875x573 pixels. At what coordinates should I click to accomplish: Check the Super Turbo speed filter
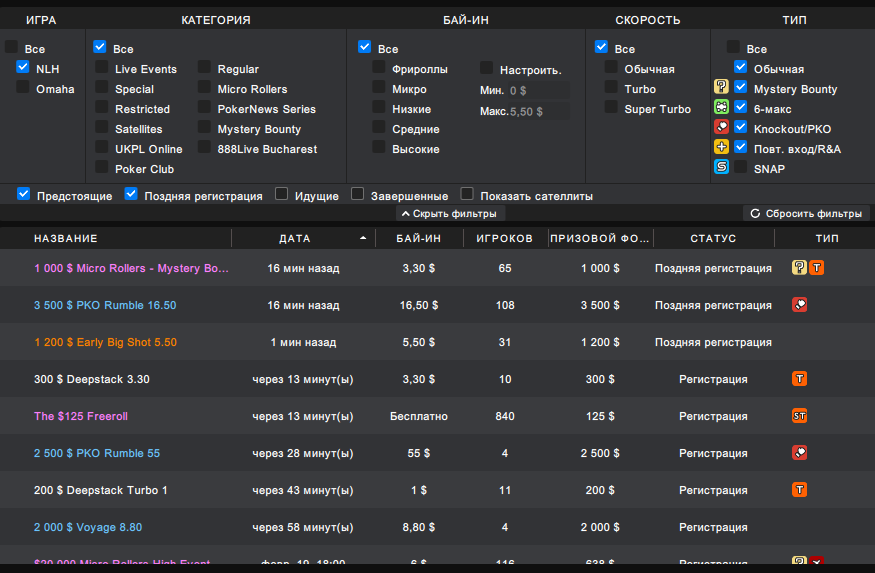[x=611, y=107]
